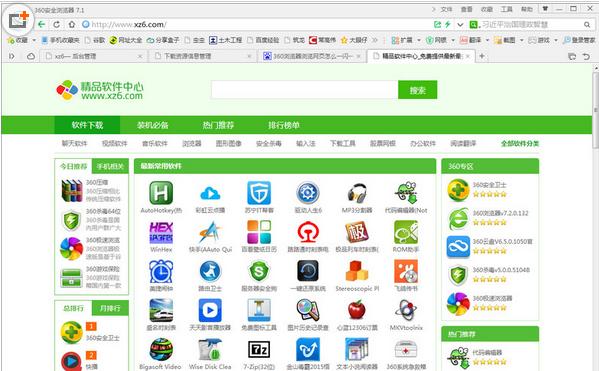This screenshot has height=371, width=599.
Task: Open the MKVtoolnix software icon
Action: click(x=406, y=310)
